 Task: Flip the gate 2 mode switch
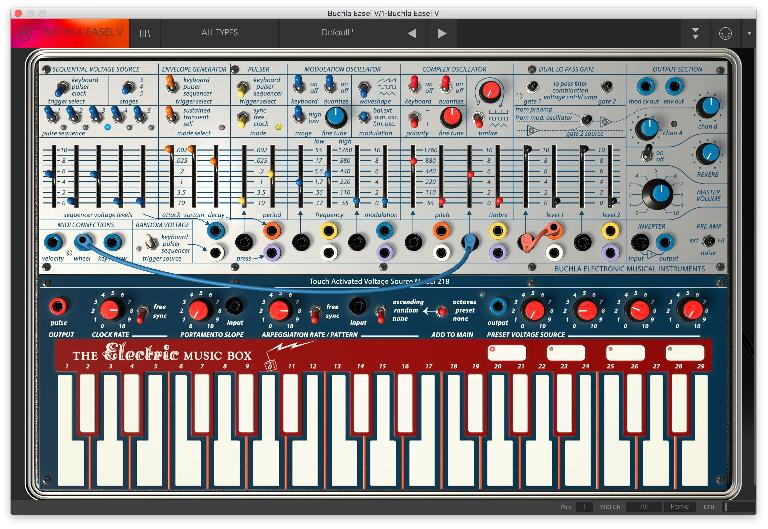click(607, 87)
